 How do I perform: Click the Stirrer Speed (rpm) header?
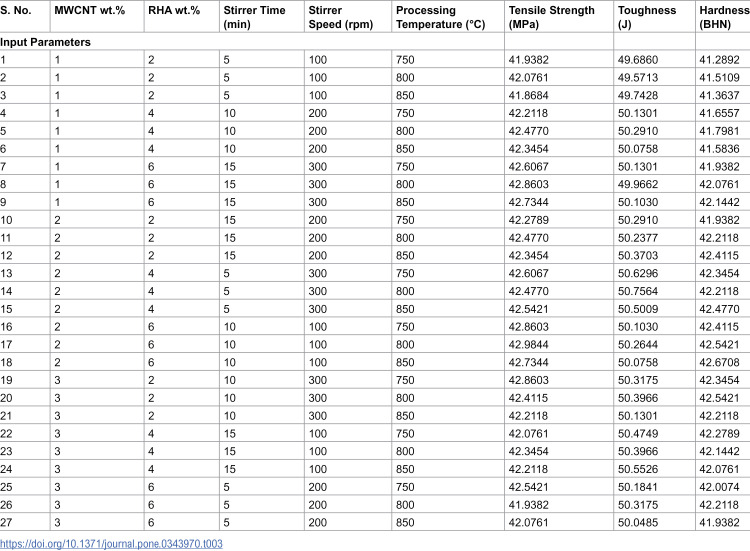point(341,17)
